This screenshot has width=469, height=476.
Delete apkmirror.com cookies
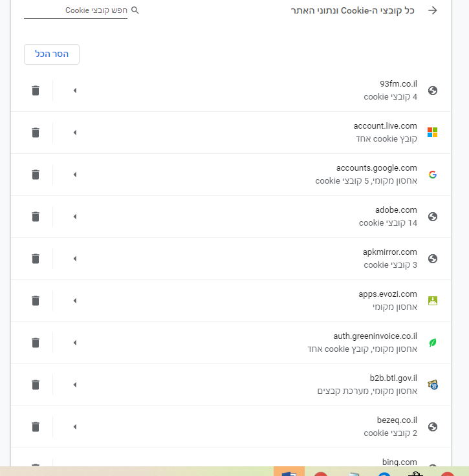36,259
